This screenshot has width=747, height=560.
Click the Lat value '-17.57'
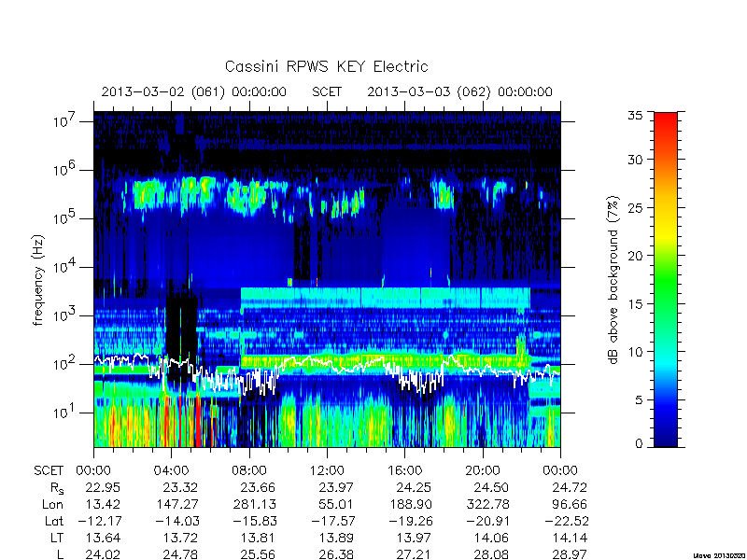(332, 521)
